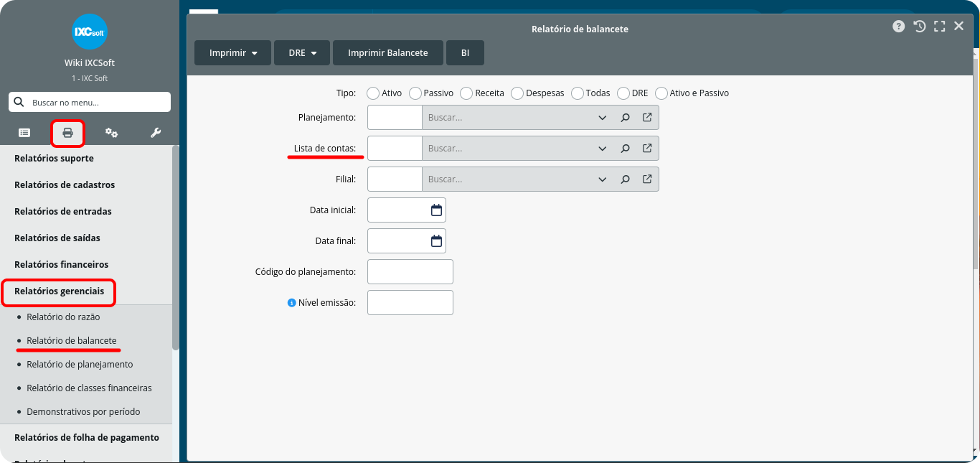
Task: Open Filial external link icon
Action: pyautogui.click(x=647, y=179)
